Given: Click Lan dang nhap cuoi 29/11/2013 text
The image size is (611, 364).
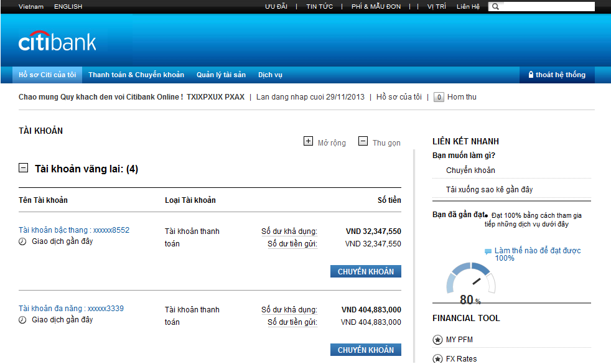Looking at the screenshot, I should [x=310, y=97].
